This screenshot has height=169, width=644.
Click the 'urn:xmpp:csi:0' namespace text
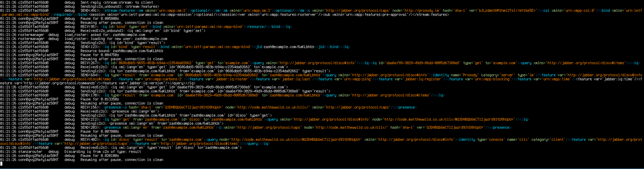[580, 11]
